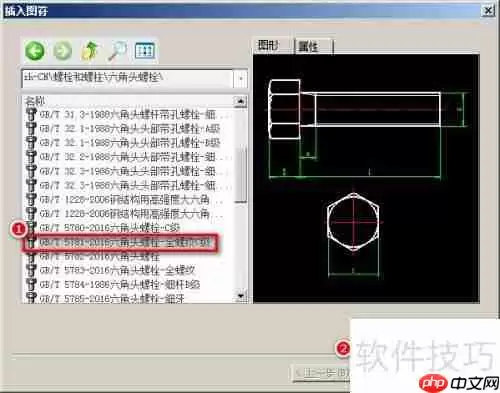This screenshot has height=393, width=500.
Task: Click bolt icon of GB/T 32.1-1988 B级 row
Action: (x=31, y=143)
